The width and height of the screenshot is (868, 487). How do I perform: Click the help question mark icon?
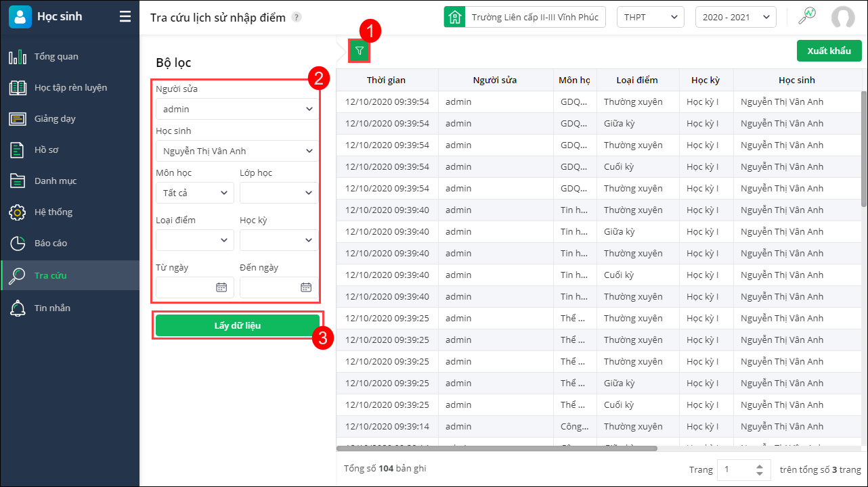coord(297,17)
